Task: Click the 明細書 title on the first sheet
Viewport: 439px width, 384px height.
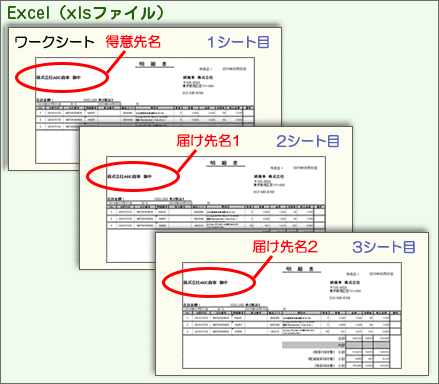Action: pos(154,64)
